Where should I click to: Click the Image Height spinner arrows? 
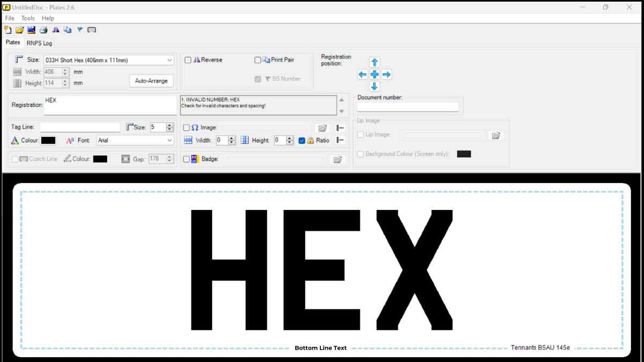coord(290,140)
